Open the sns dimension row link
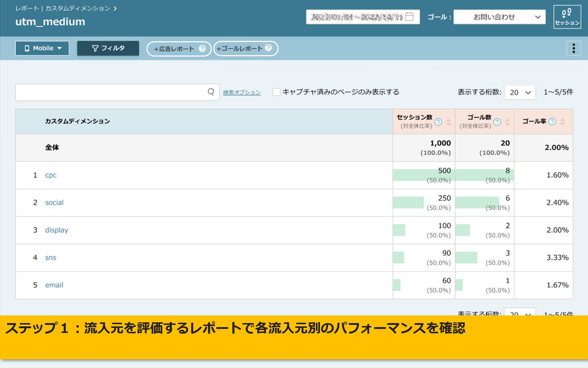Image resolution: width=588 pixels, height=368 pixels. (x=51, y=258)
